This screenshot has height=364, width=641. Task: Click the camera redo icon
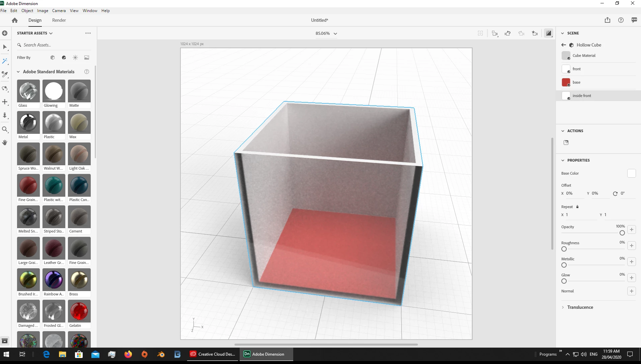521,33
